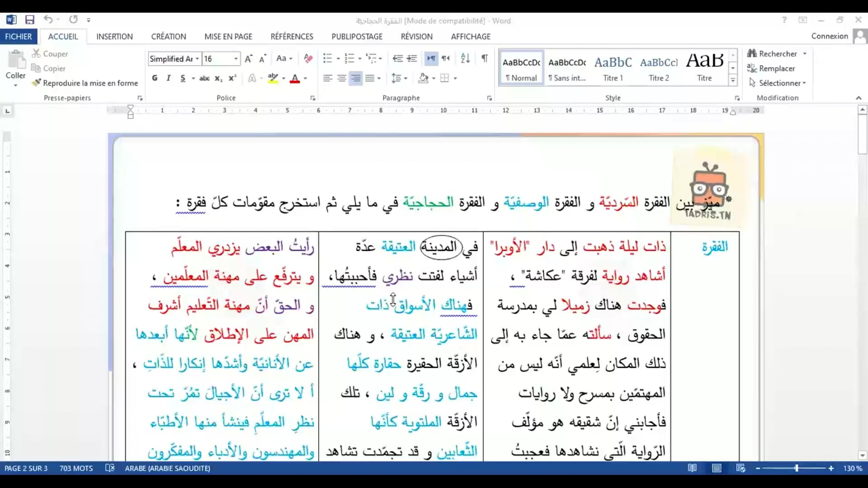Image resolution: width=868 pixels, height=488 pixels.
Task: Click the Clear Formatting eraser icon
Action: coord(308,58)
